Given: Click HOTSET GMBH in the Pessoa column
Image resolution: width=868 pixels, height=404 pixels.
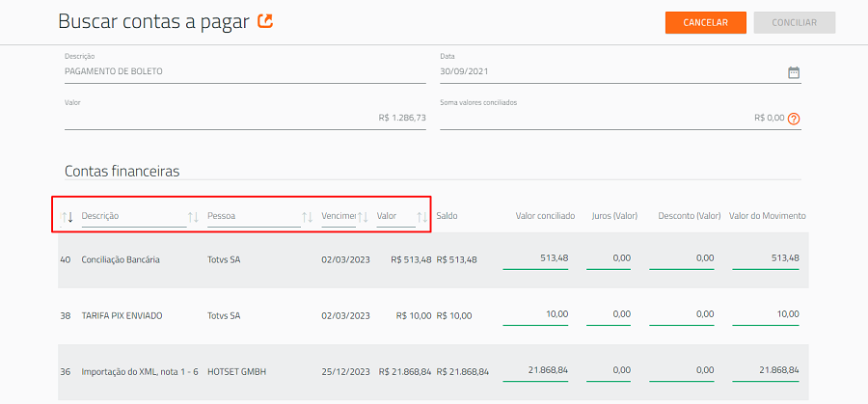Looking at the screenshot, I should click(x=237, y=372).
